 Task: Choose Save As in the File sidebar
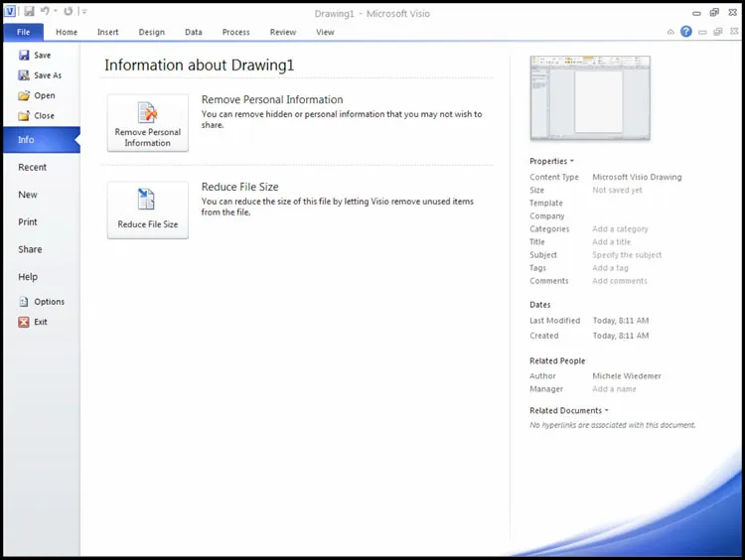40,75
